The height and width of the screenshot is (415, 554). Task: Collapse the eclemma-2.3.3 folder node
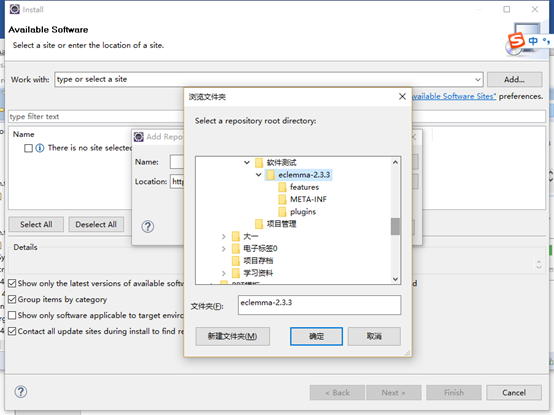point(259,175)
